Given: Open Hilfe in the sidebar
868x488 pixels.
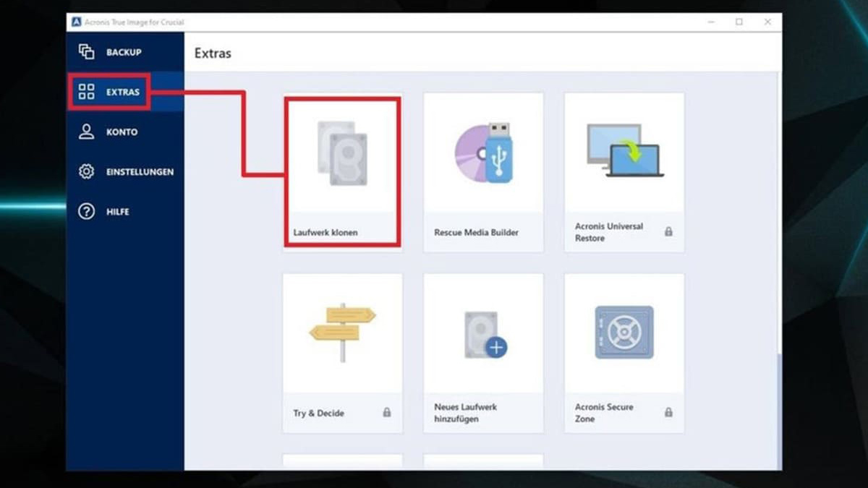Looking at the screenshot, I should 124,212.
